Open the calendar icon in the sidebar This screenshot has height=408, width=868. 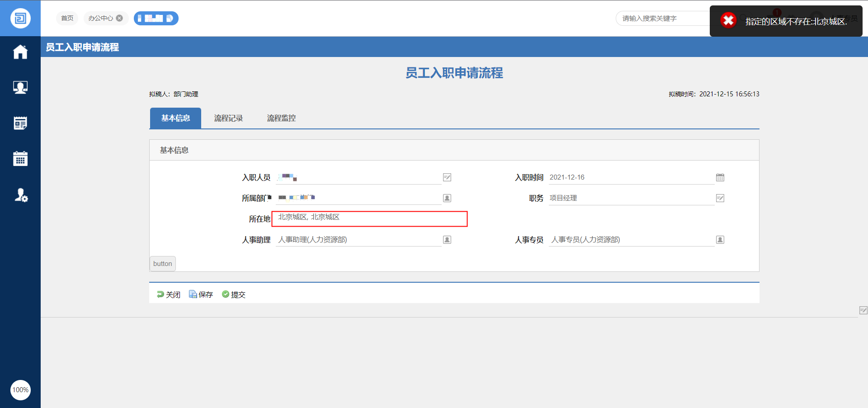pyautogui.click(x=20, y=159)
